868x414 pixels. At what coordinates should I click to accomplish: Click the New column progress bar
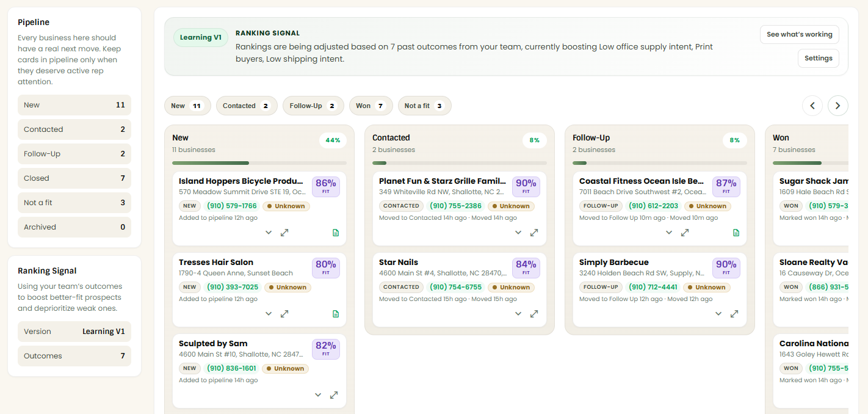[259, 163]
